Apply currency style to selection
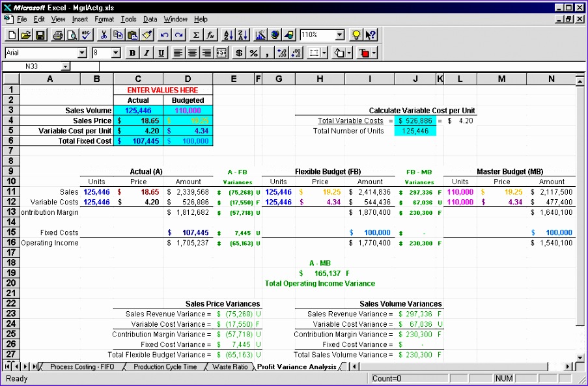 tap(239, 53)
